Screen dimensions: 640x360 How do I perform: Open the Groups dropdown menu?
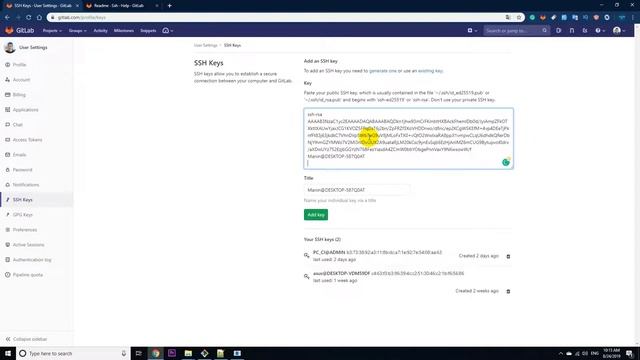pyautogui.click(x=77, y=31)
